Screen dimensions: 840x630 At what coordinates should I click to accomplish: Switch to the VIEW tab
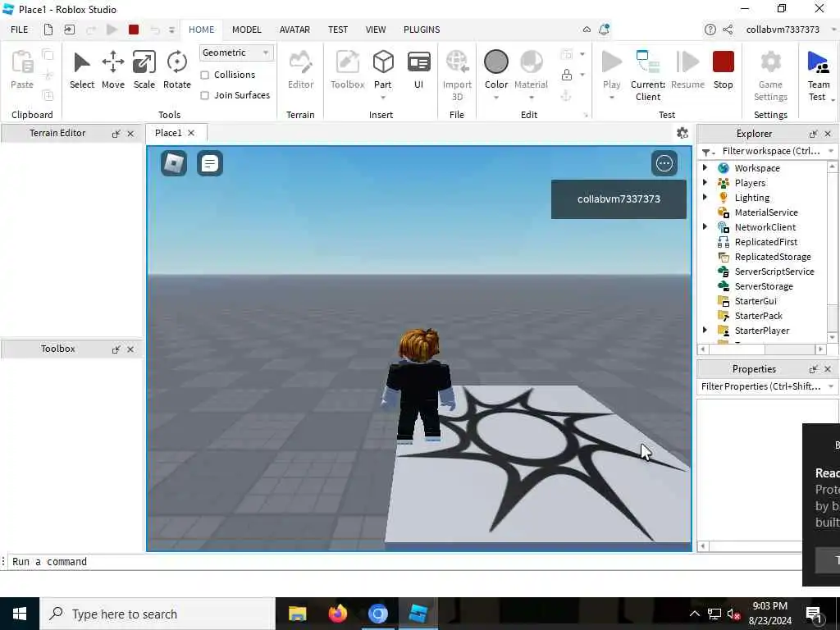click(376, 30)
